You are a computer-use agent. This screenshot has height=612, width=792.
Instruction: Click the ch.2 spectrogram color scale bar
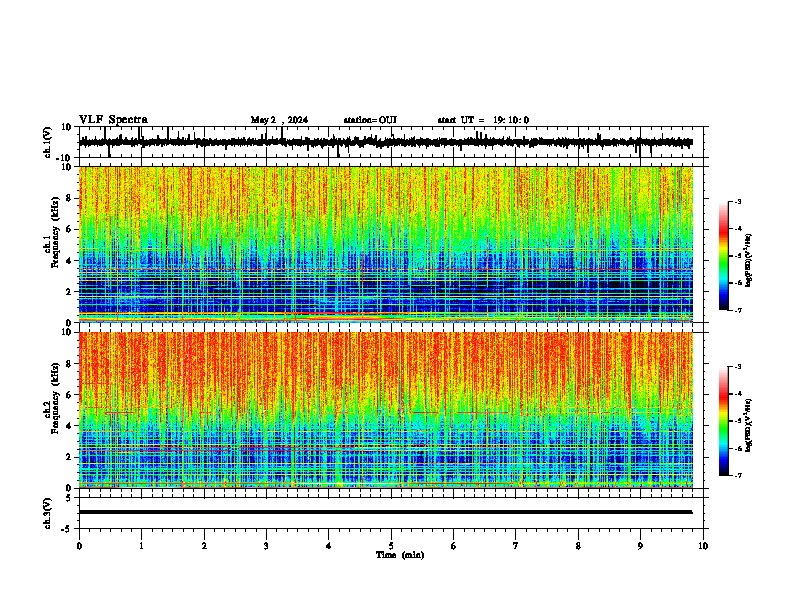724,421
